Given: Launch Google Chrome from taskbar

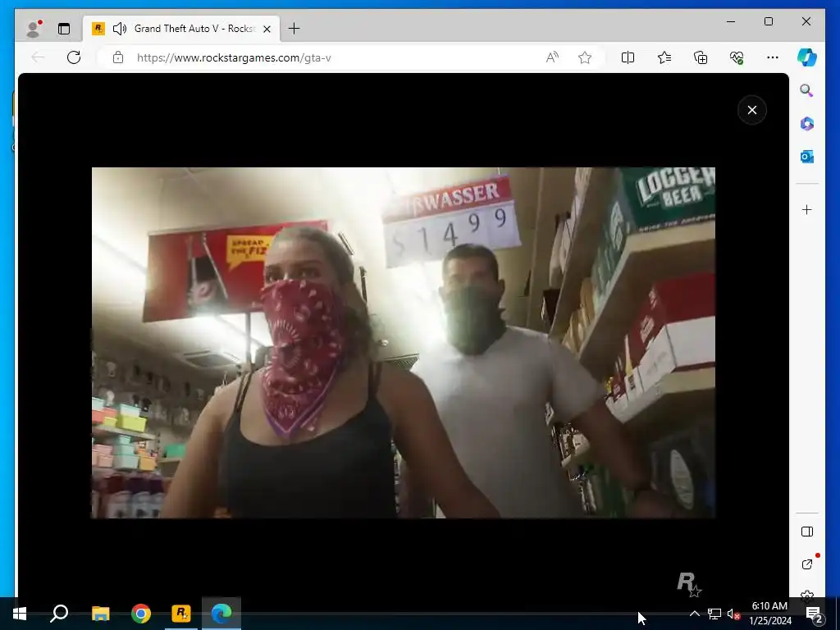Looking at the screenshot, I should tap(141, 614).
